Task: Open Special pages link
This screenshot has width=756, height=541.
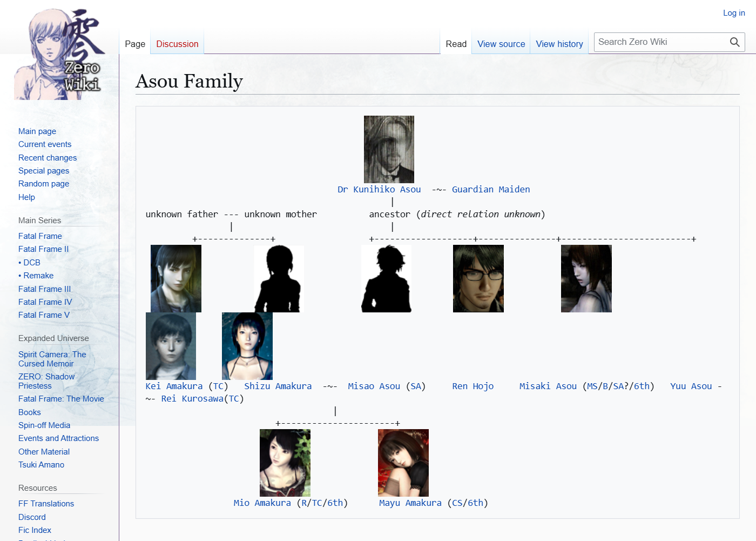Action: point(44,171)
